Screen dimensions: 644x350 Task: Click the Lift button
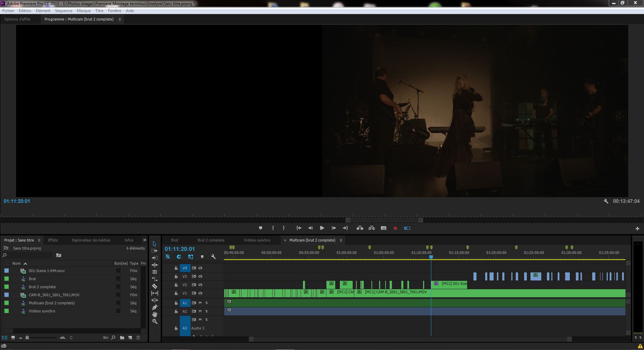(360, 228)
